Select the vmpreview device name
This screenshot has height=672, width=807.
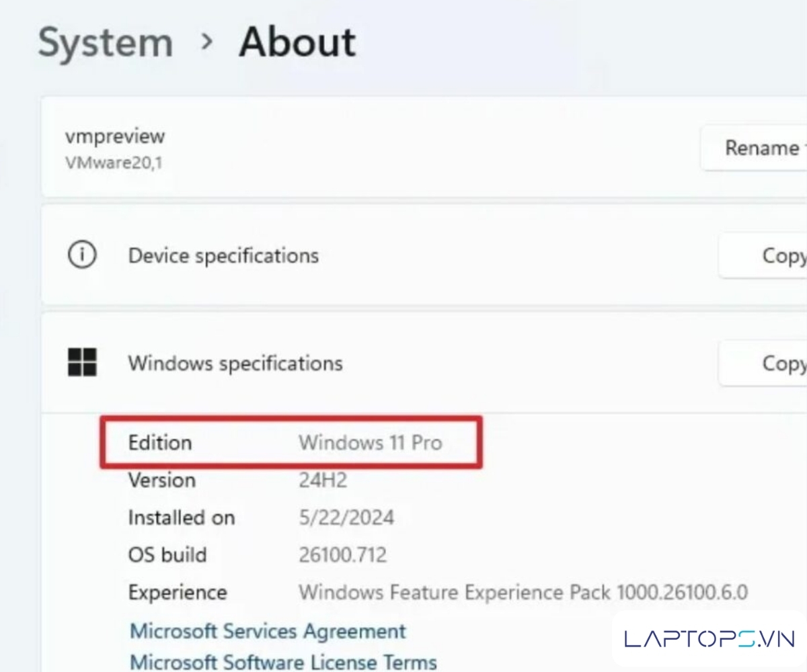click(x=115, y=136)
